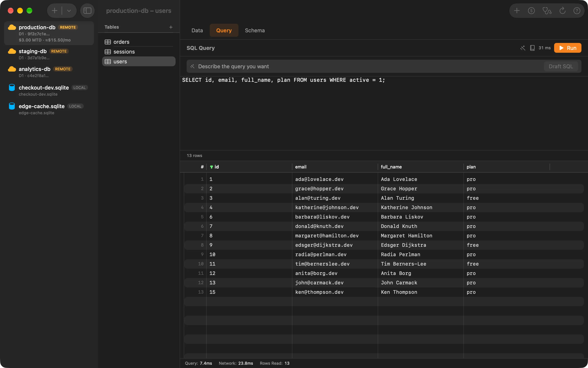Select the staging-db connection
588x368 pixels.
pos(49,54)
